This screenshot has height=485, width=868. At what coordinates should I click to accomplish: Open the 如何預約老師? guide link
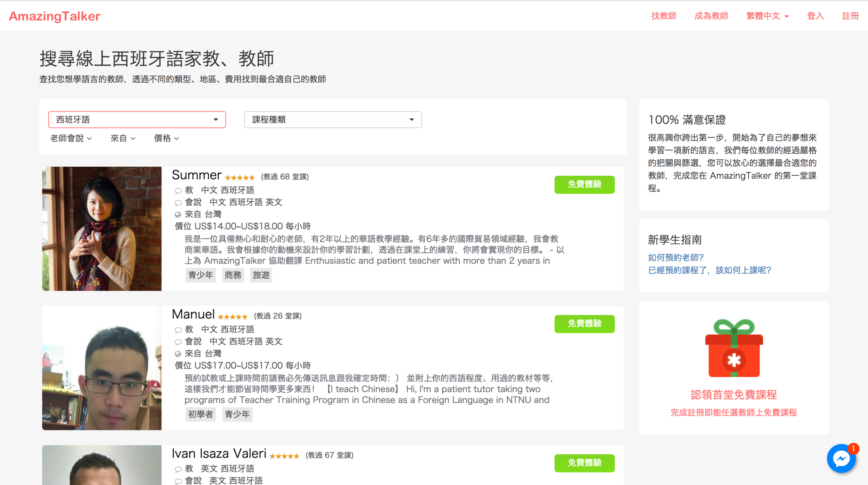(675, 257)
